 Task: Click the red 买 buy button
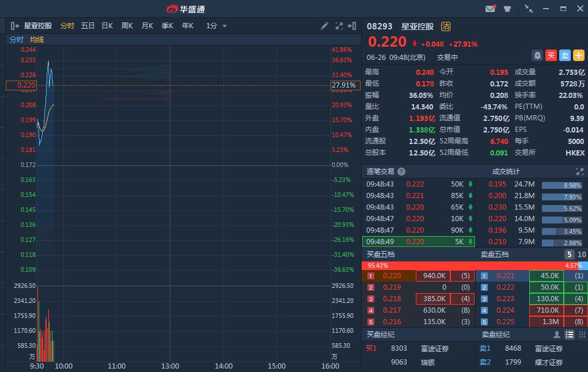[x=551, y=55]
